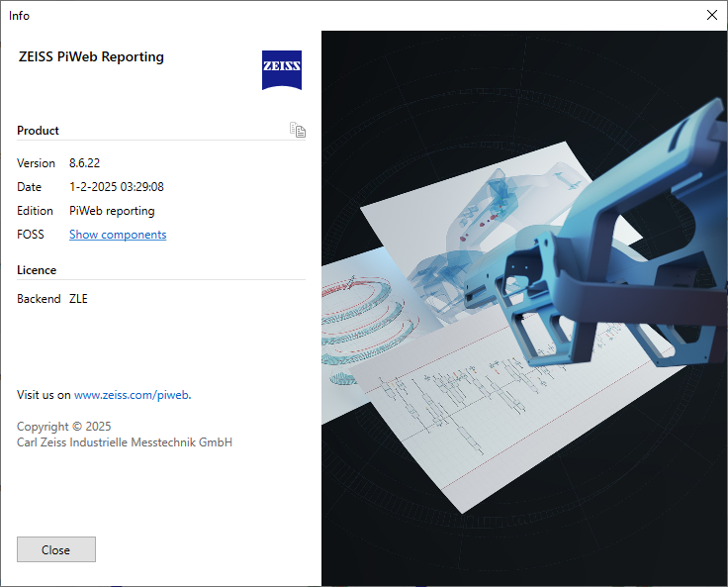Click the ZLE backend value

(78, 298)
